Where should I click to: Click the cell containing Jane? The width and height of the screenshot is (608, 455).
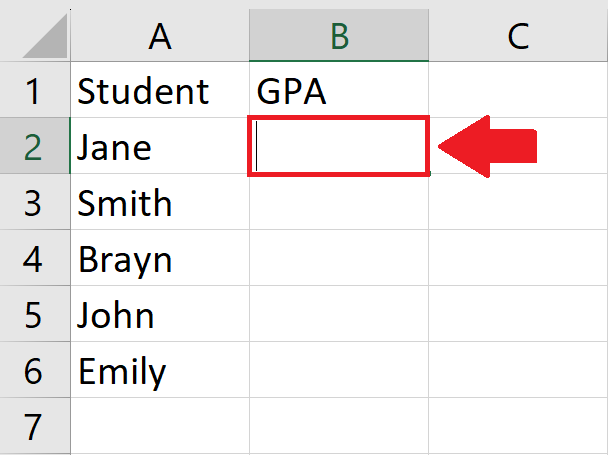(160, 146)
